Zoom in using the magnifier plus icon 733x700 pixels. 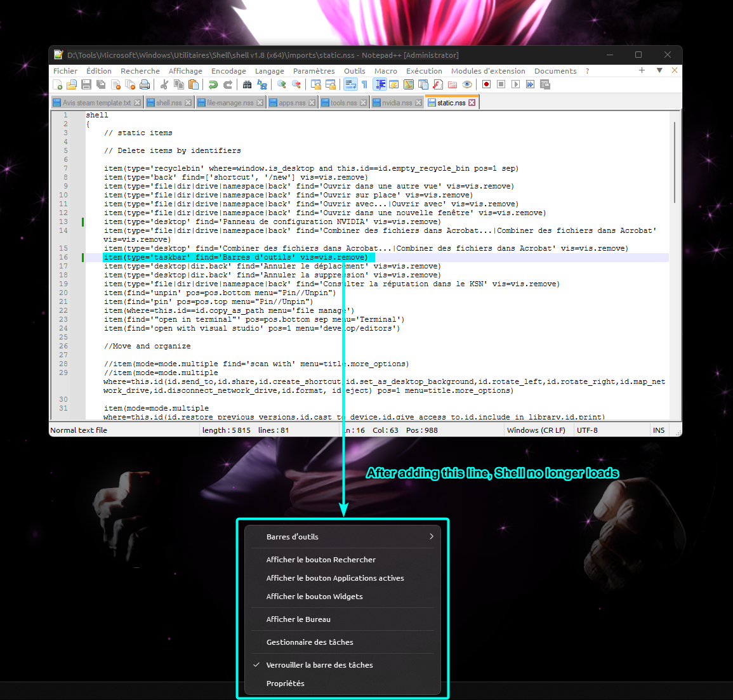tap(281, 84)
